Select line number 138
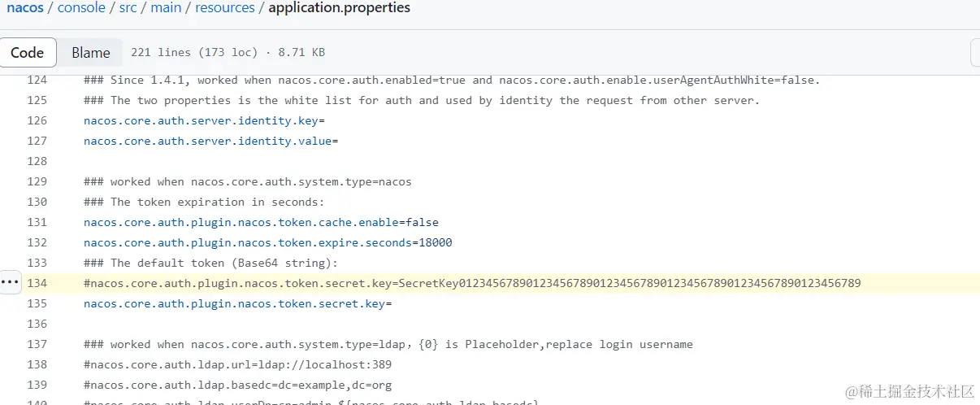 pos(37,365)
